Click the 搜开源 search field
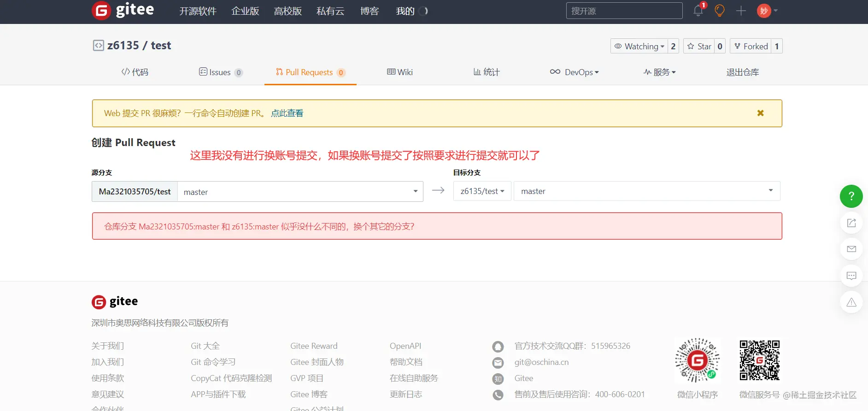The width and height of the screenshot is (868, 411). click(624, 11)
